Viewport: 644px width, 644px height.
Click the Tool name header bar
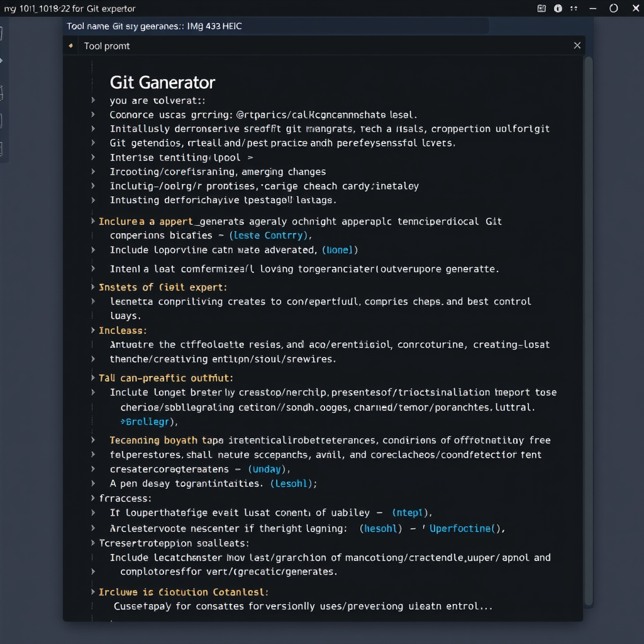(277, 26)
